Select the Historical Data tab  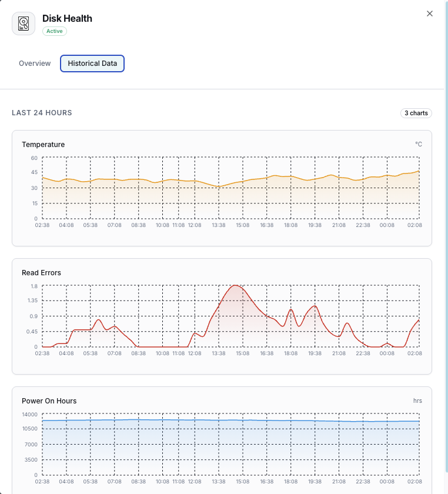click(92, 64)
